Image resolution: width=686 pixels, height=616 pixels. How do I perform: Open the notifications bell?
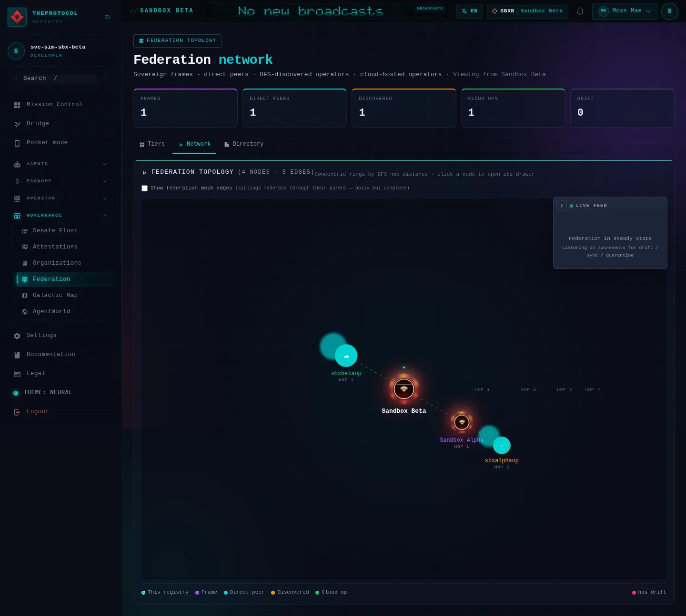pyautogui.click(x=580, y=11)
